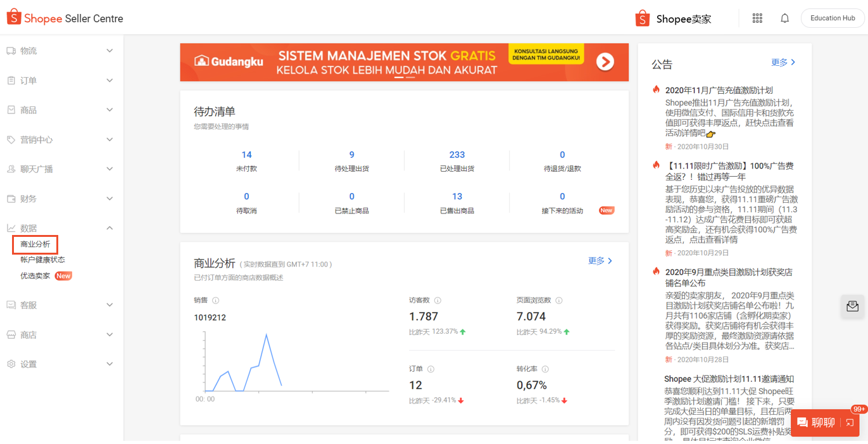The image size is (868, 444).
Task: Expand the 客服 menu chevron
Action: [110, 305]
